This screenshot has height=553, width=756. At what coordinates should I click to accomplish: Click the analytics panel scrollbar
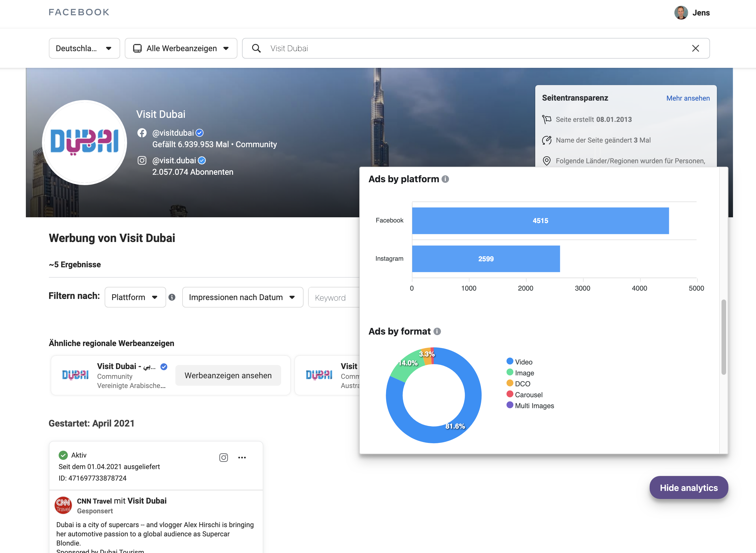pyautogui.click(x=724, y=337)
